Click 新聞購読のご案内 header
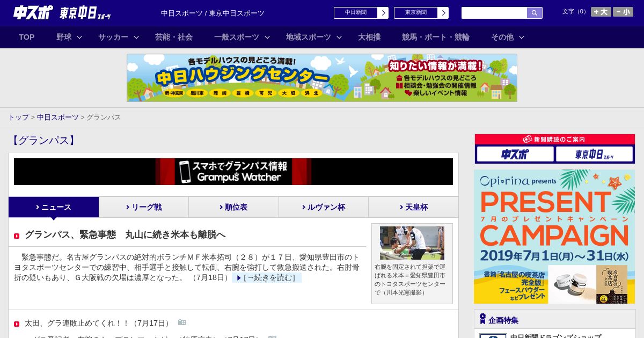Viewport: 644px width, 338px height. point(554,139)
